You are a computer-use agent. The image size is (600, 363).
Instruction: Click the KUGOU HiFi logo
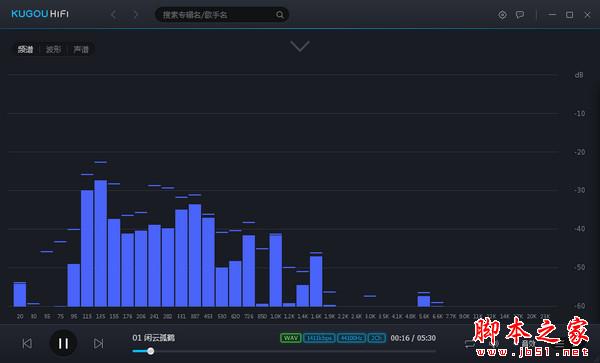click(x=40, y=14)
